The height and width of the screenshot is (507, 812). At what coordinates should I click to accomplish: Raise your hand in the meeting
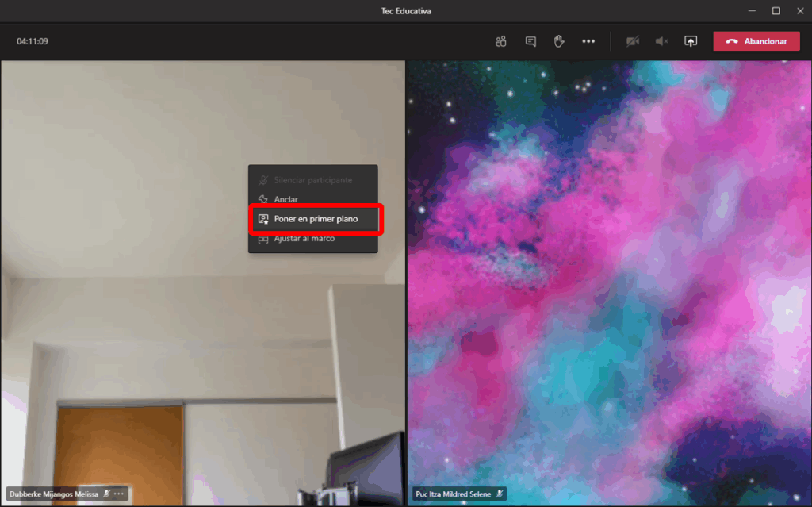pyautogui.click(x=559, y=41)
